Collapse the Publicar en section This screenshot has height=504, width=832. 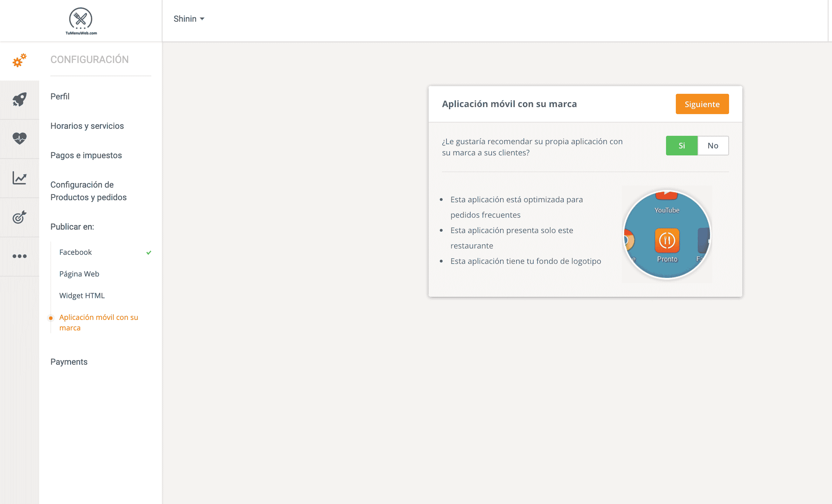(72, 227)
